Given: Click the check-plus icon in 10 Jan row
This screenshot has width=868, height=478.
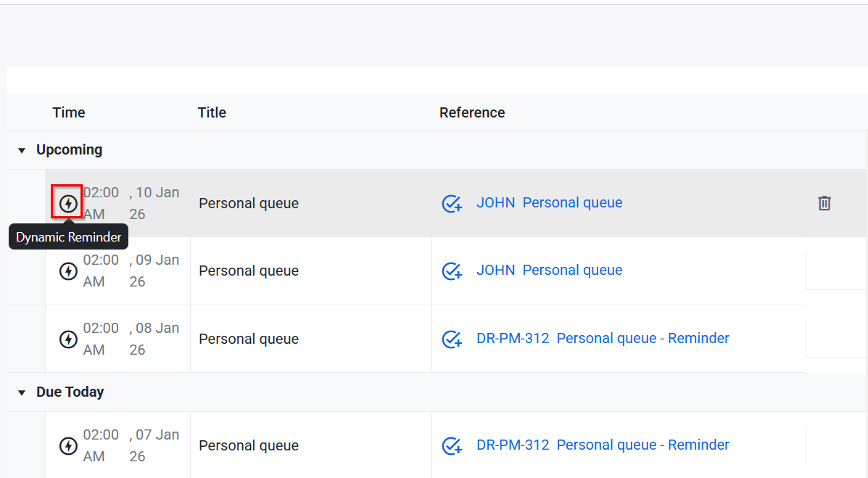Looking at the screenshot, I should coord(452,204).
